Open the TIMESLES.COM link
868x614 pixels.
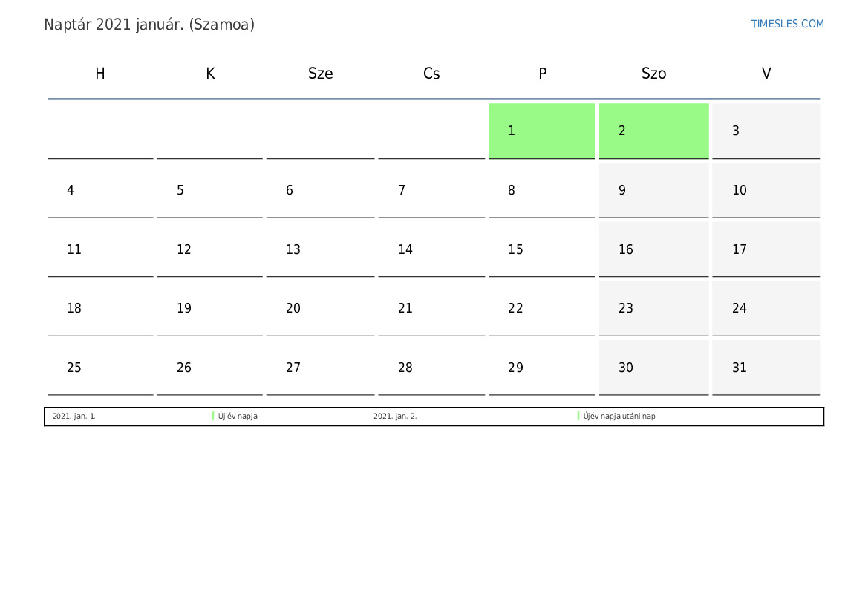787,24
